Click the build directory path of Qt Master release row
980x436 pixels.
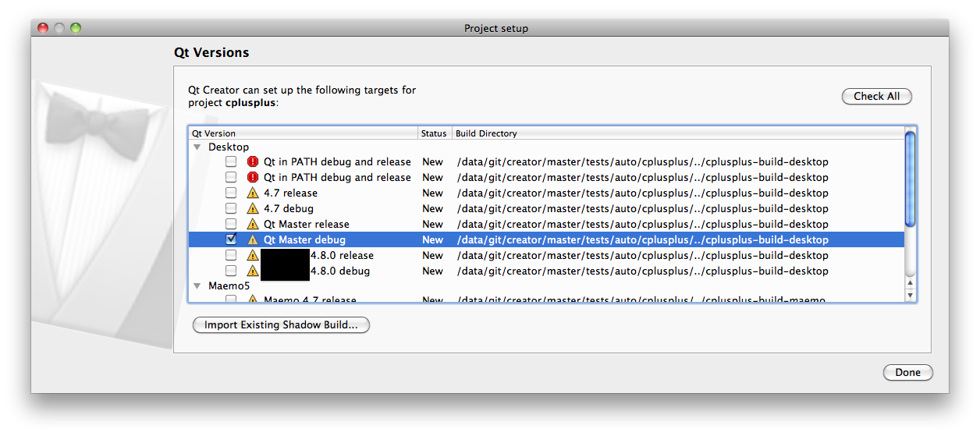pos(643,224)
